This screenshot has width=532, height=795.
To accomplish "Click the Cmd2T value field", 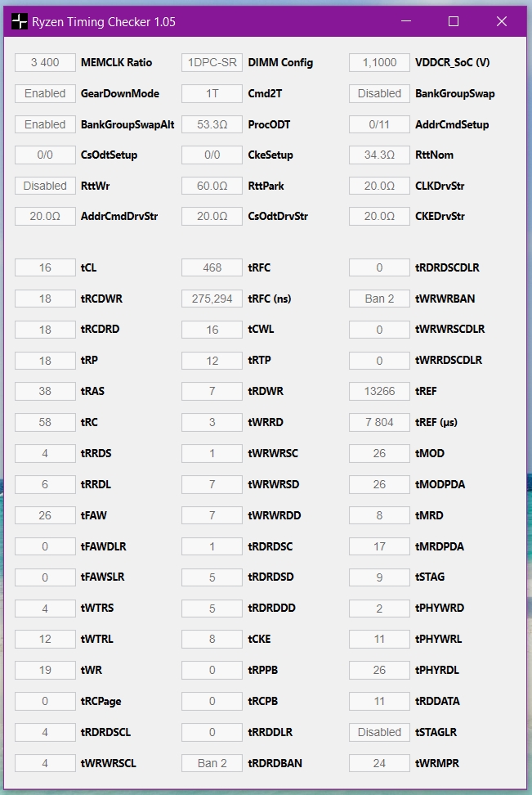I will [212, 93].
